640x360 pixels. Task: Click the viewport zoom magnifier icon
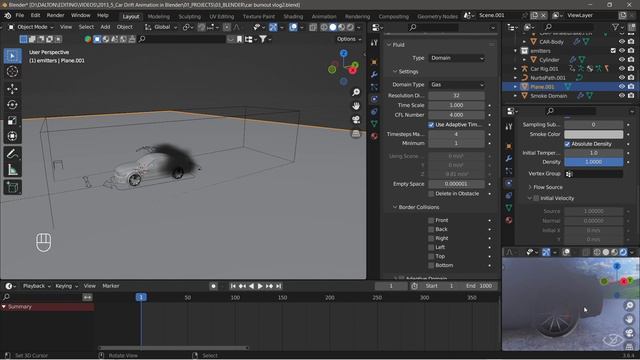[356, 92]
